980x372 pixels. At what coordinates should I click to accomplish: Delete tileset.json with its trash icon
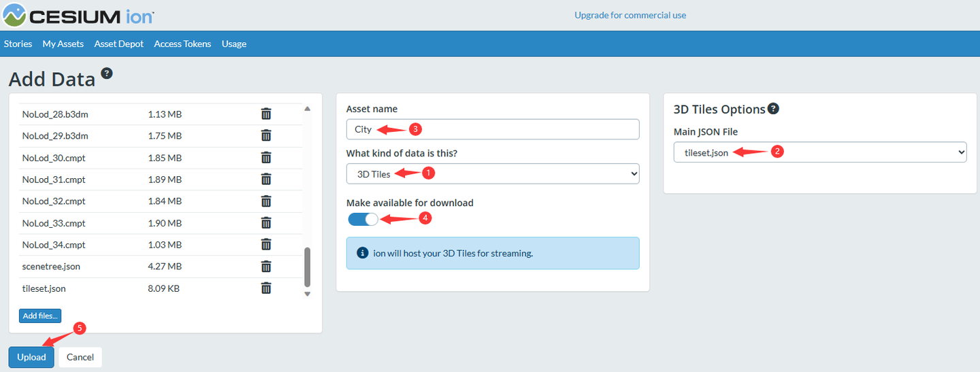[266, 288]
